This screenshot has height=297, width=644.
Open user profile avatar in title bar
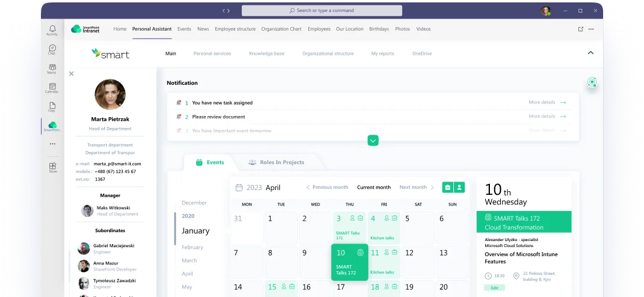(545, 11)
